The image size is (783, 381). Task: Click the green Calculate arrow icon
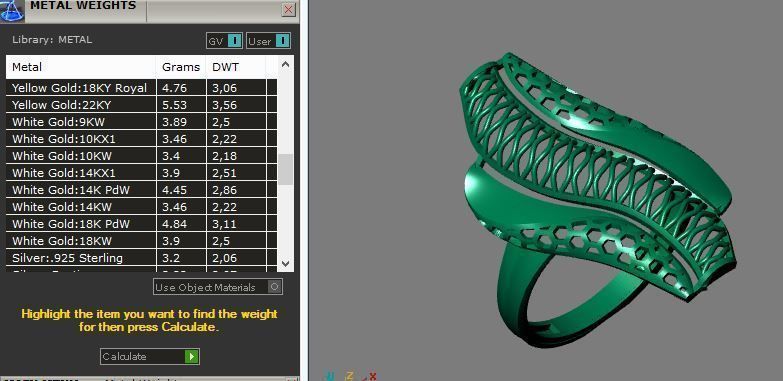point(192,357)
